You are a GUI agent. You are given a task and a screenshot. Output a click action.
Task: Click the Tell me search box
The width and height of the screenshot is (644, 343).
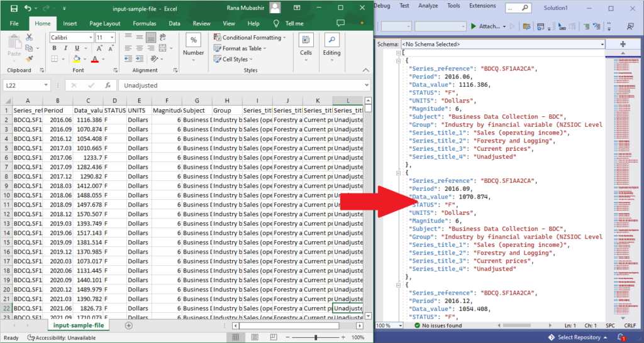click(289, 23)
